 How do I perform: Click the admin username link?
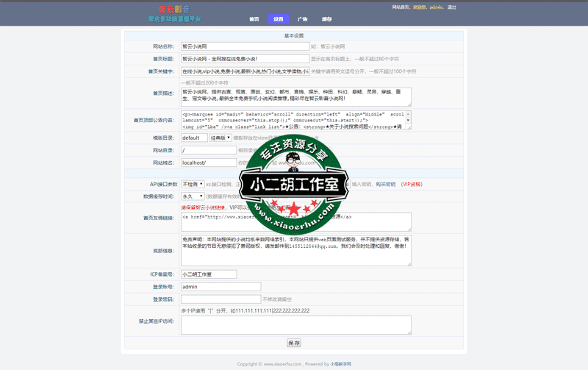coord(436,7)
